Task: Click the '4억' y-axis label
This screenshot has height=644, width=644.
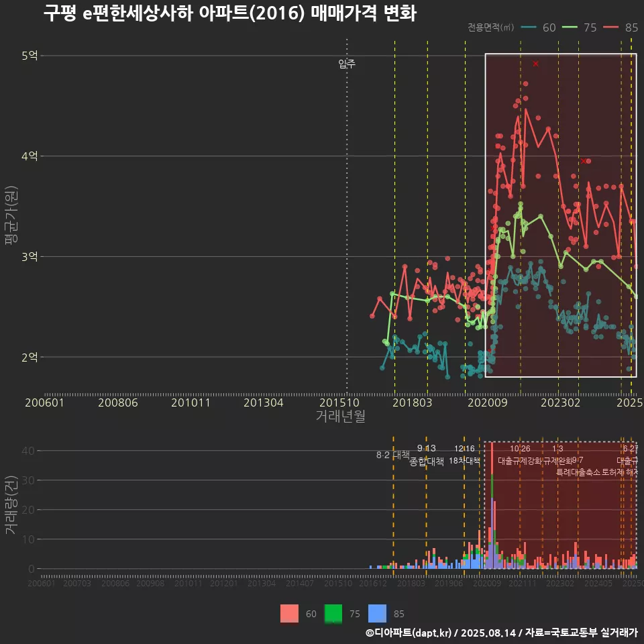Action: pos(30,156)
